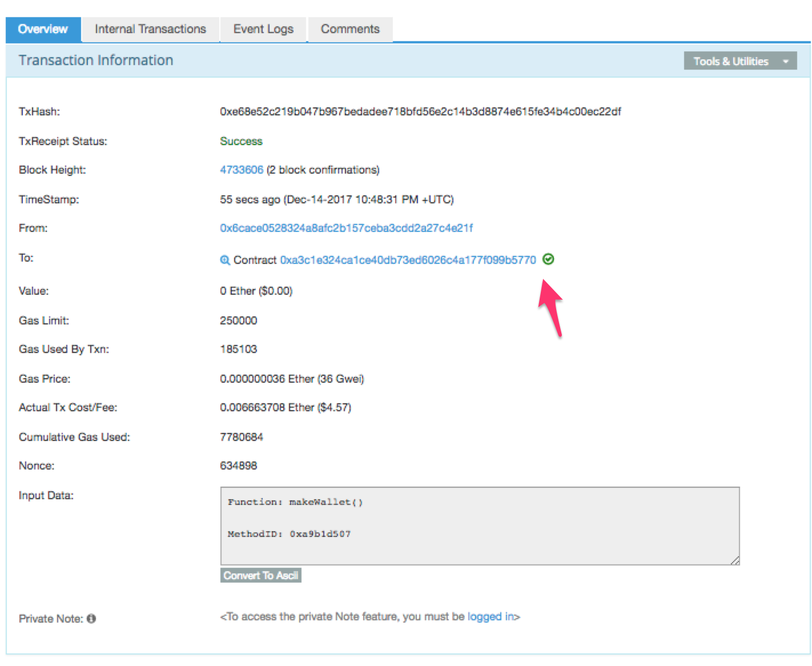Select the TxHash value 0xe68e52c2...
This screenshot has width=812, height=666.
[x=420, y=111]
